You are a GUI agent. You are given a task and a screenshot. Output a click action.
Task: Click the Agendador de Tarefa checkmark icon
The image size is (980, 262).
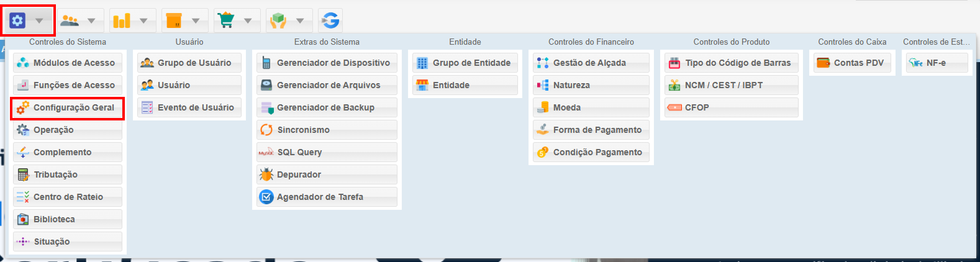pos(266,197)
